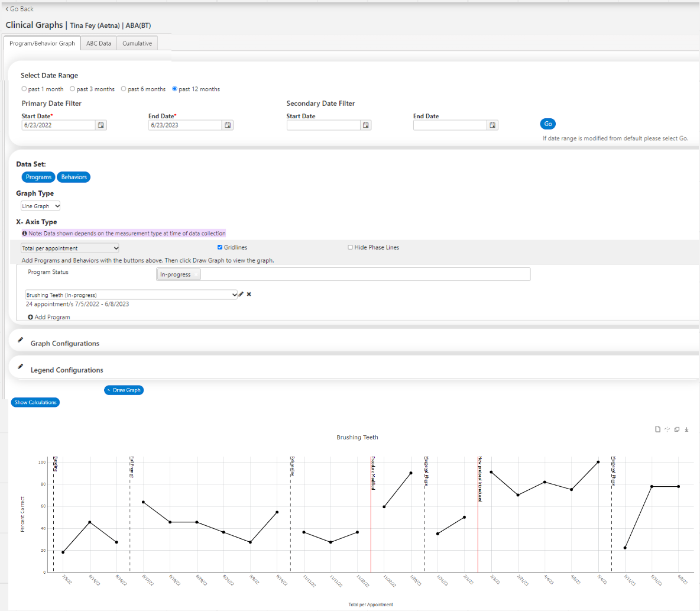
Task: Click Secondary Start Date input field
Action: pyautogui.click(x=323, y=125)
